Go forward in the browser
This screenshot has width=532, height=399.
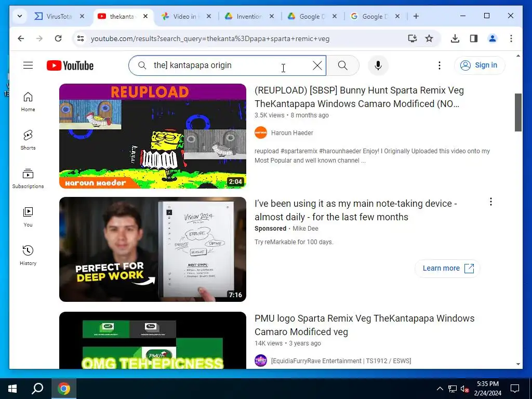pyautogui.click(x=39, y=38)
